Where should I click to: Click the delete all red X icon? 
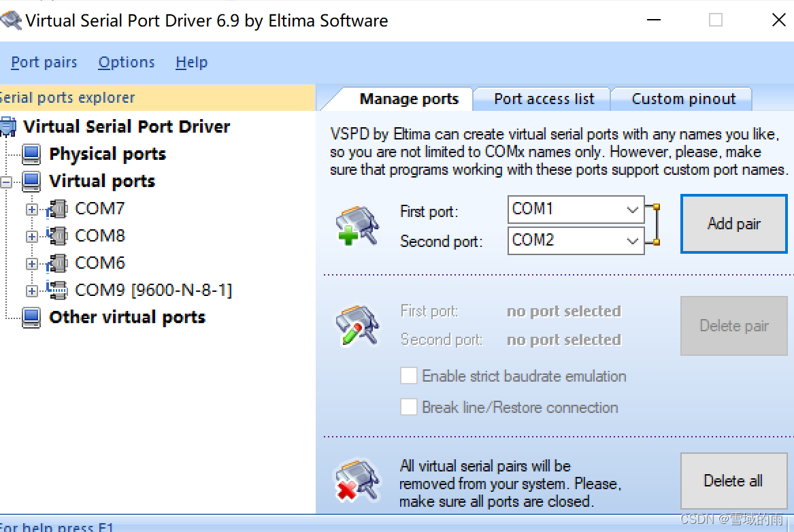[357, 480]
